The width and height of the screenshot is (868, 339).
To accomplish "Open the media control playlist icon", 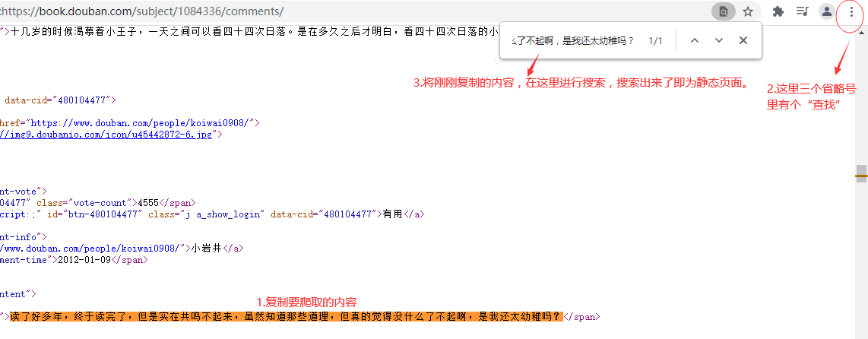I will point(802,11).
